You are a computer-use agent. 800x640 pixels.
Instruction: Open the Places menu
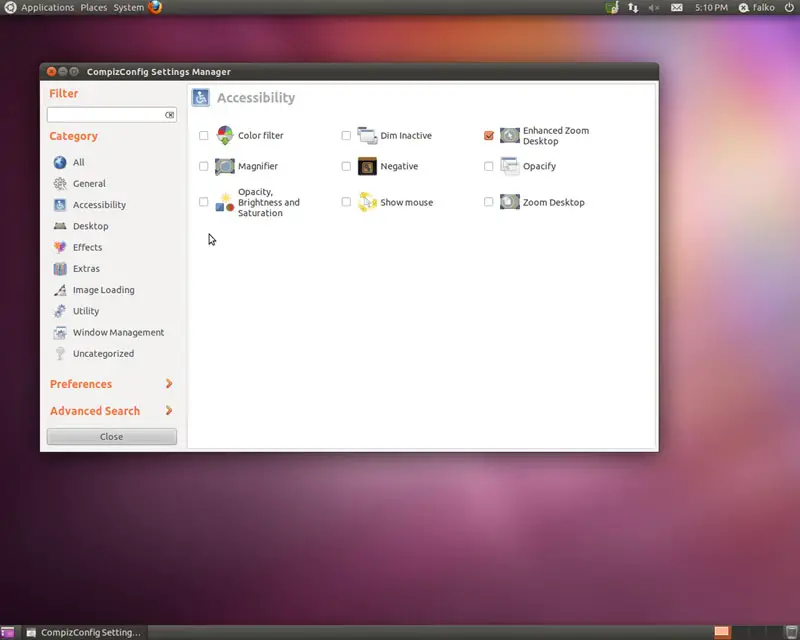pos(93,8)
